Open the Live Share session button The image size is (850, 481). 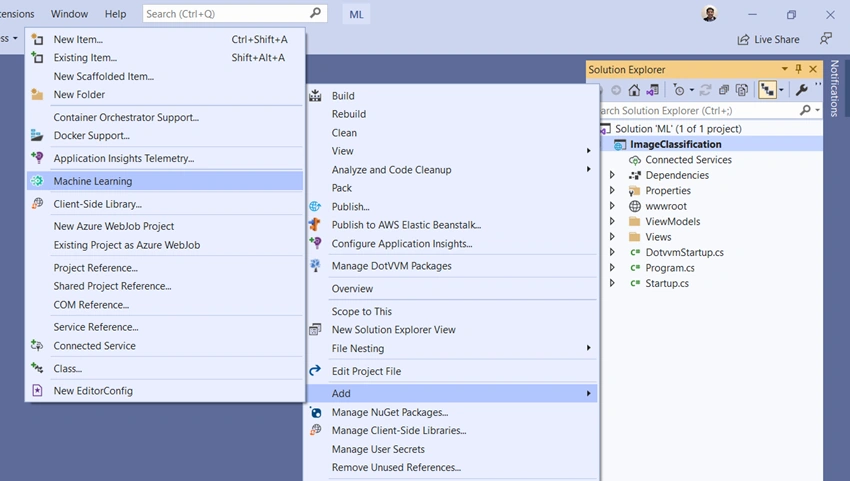[x=768, y=40]
